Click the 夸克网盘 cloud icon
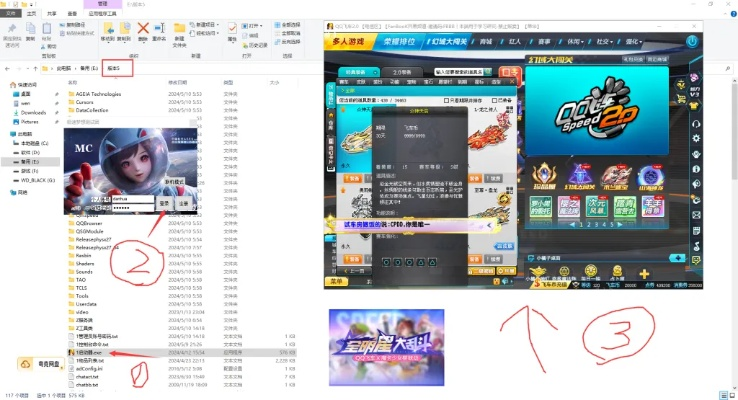Screen dimensions: 738x400 [x=25, y=364]
